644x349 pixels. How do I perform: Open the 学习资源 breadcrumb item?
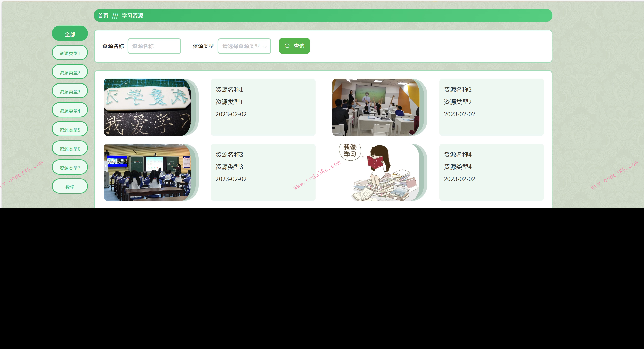[x=132, y=15]
